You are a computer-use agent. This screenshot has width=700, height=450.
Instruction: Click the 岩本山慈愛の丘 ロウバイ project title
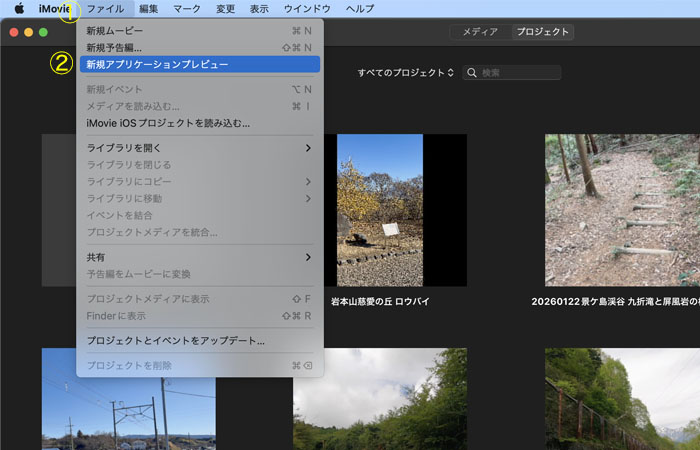pos(380,301)
